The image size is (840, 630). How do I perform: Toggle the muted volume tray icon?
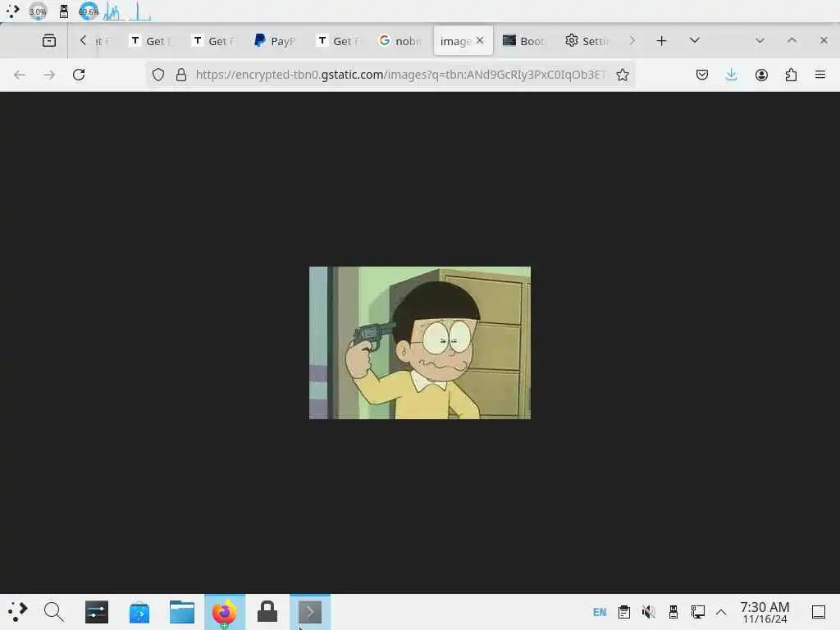(649, 612)
